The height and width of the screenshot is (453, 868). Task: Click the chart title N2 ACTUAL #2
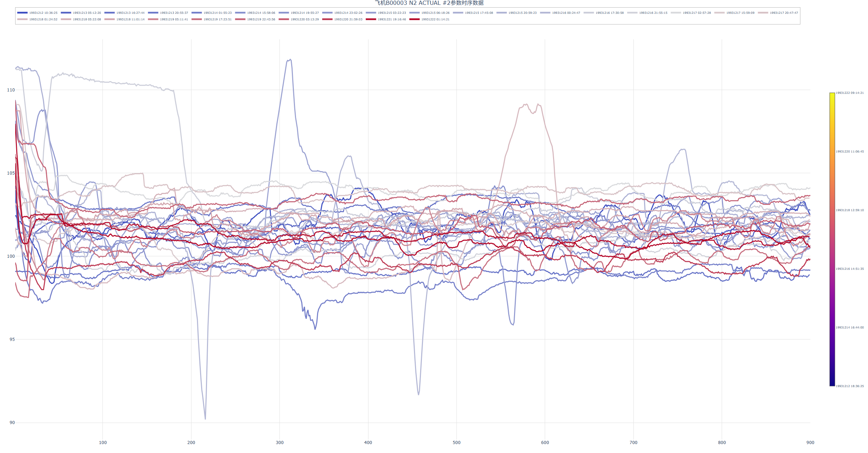tap(429, 3)
